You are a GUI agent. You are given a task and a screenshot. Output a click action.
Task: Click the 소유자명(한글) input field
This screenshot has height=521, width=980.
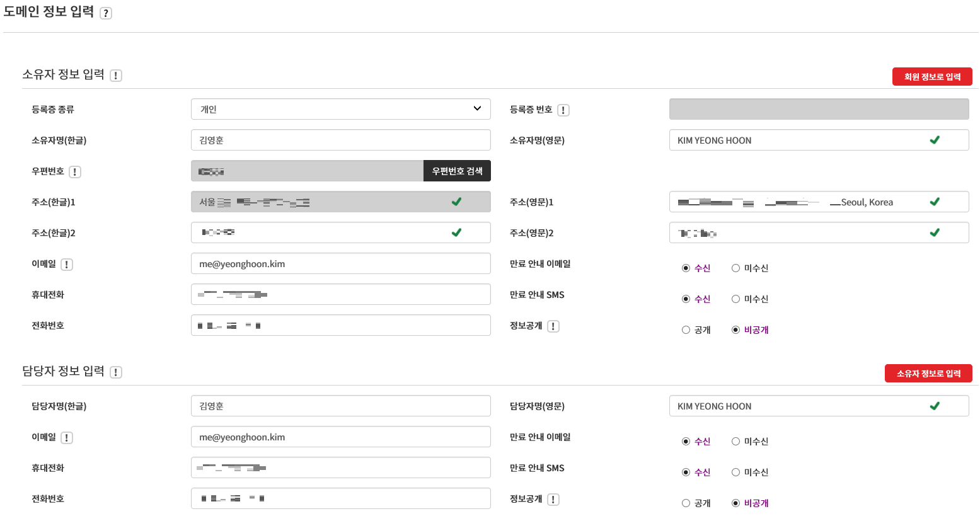tap(340, 140)
